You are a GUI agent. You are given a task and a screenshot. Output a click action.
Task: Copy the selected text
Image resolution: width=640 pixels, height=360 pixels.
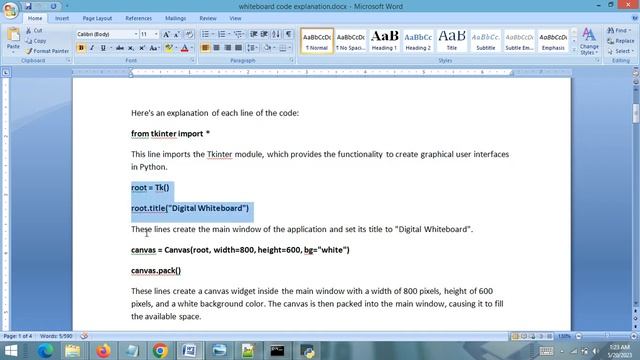click(36, 41)
